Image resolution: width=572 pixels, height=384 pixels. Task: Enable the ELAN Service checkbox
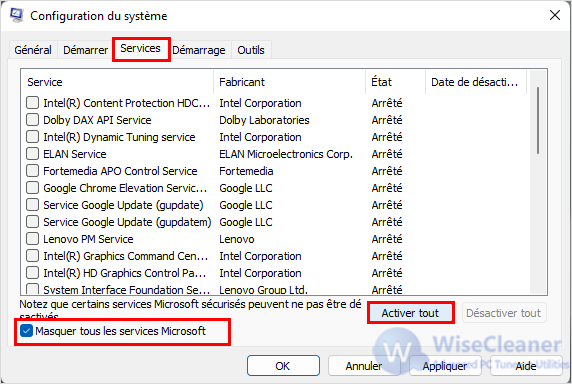32,154
